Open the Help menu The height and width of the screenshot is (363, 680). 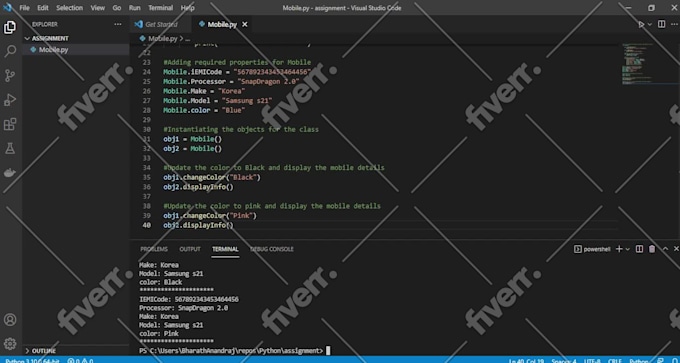pyautogui.click(x=187, y=8)
